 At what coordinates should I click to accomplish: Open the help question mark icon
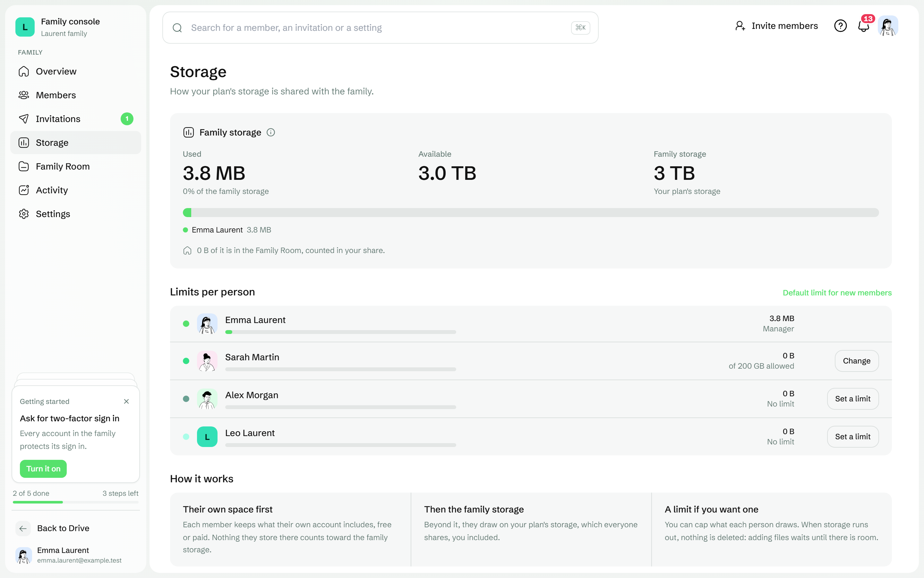[x=840, y=26]
